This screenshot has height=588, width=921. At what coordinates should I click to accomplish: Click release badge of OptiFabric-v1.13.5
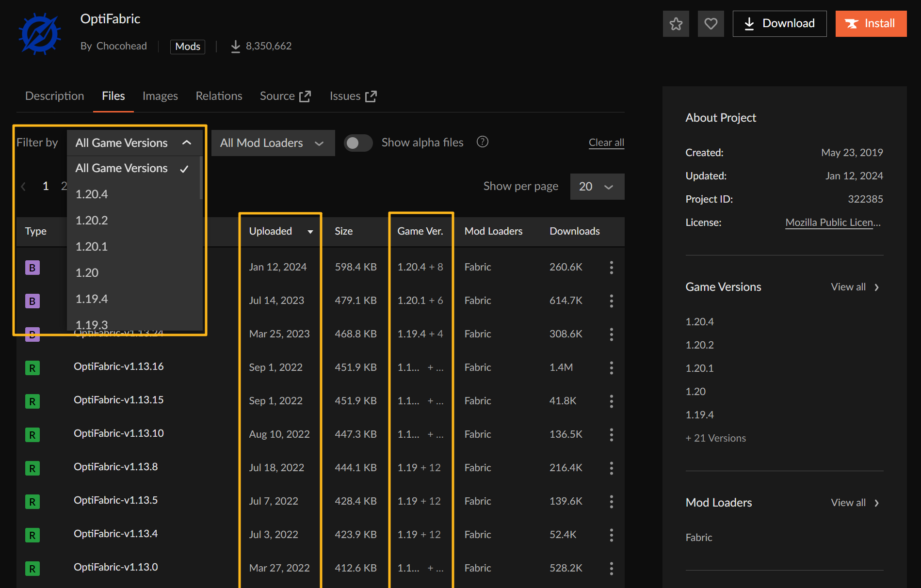pyautogui.click(x=32, y=502)
